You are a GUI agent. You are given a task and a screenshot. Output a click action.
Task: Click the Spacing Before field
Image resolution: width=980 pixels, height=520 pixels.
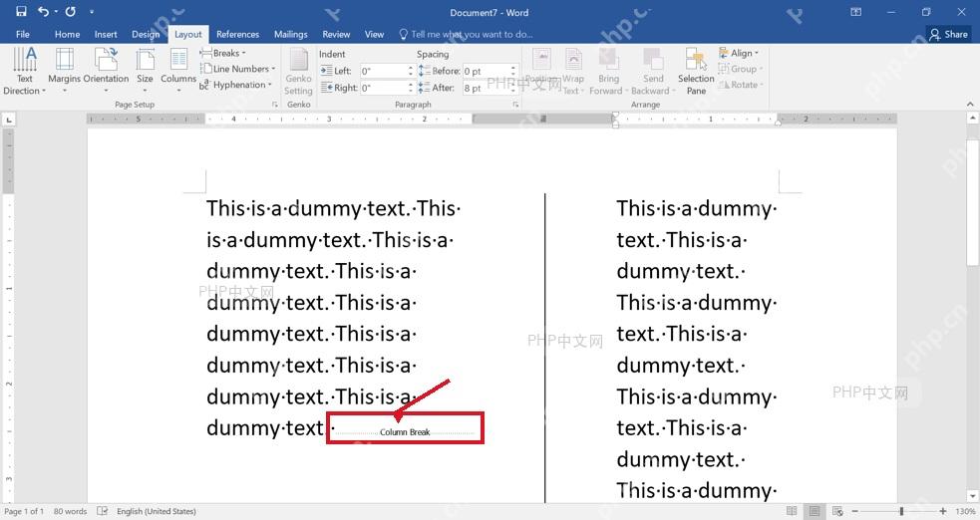488,71
